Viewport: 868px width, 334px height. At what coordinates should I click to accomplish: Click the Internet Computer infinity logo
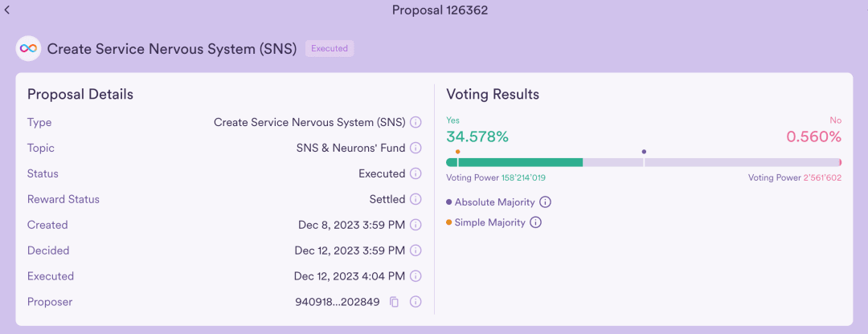[x=28, y=48]
